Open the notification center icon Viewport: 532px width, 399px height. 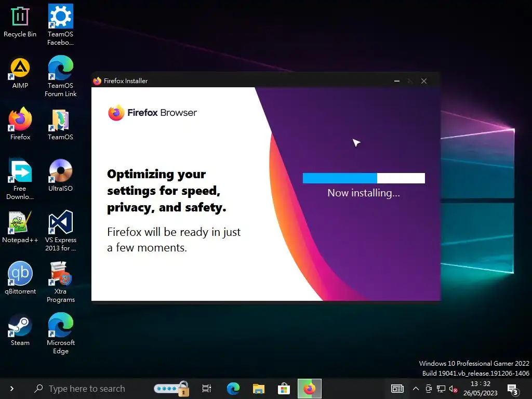pyautogui.click(x=513, y=389)
